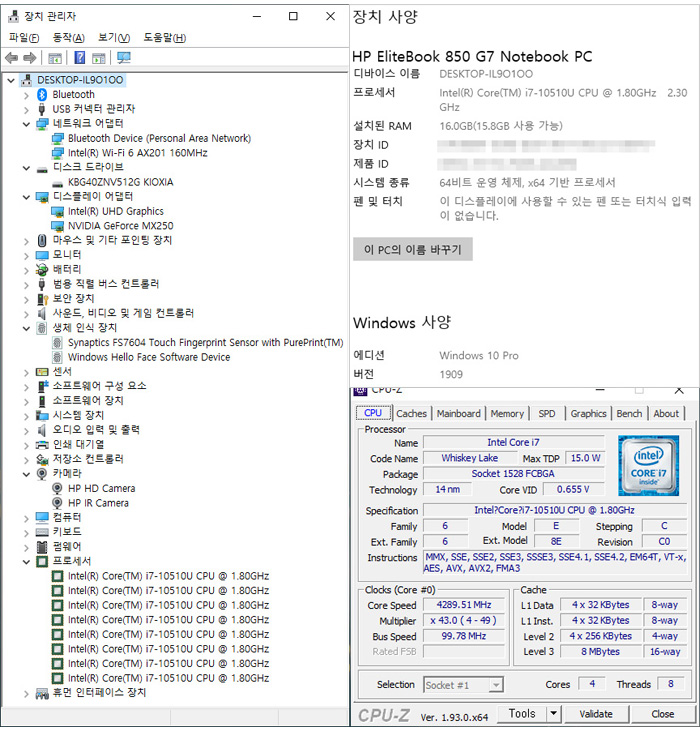Click the Synaptics fingerprint sensor icon
Image resolution: width=700 pixels, height=731 pixels.
pyautogui.click(x=57, y=343)
